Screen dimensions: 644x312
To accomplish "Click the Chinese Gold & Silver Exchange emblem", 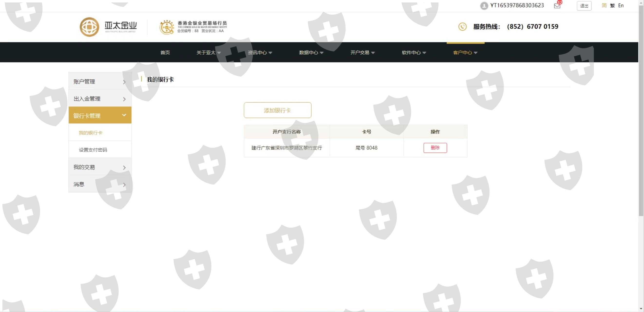I will point(167,27).
